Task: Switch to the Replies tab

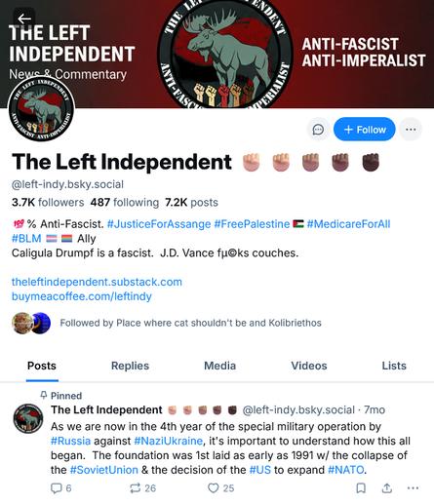Action: pyautogui.click(x=130, y=366)
